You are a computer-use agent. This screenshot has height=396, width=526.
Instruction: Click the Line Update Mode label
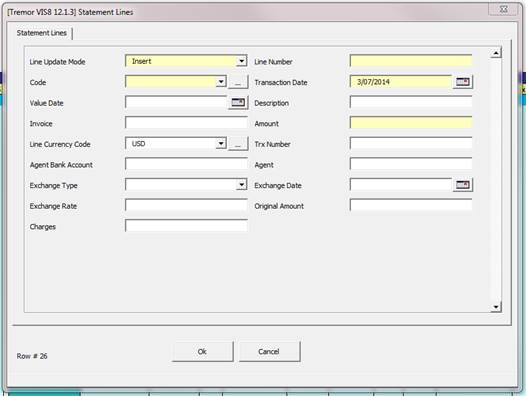[x=57, y=62]
